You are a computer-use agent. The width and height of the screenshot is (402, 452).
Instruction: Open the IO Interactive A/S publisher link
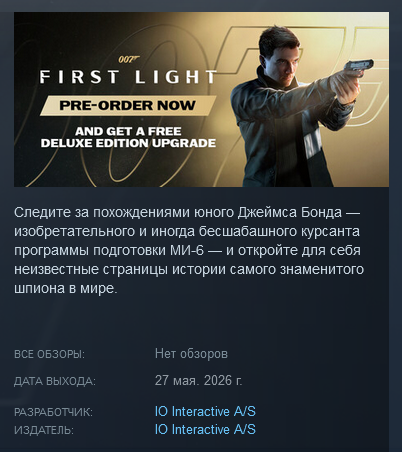[205, 429]
